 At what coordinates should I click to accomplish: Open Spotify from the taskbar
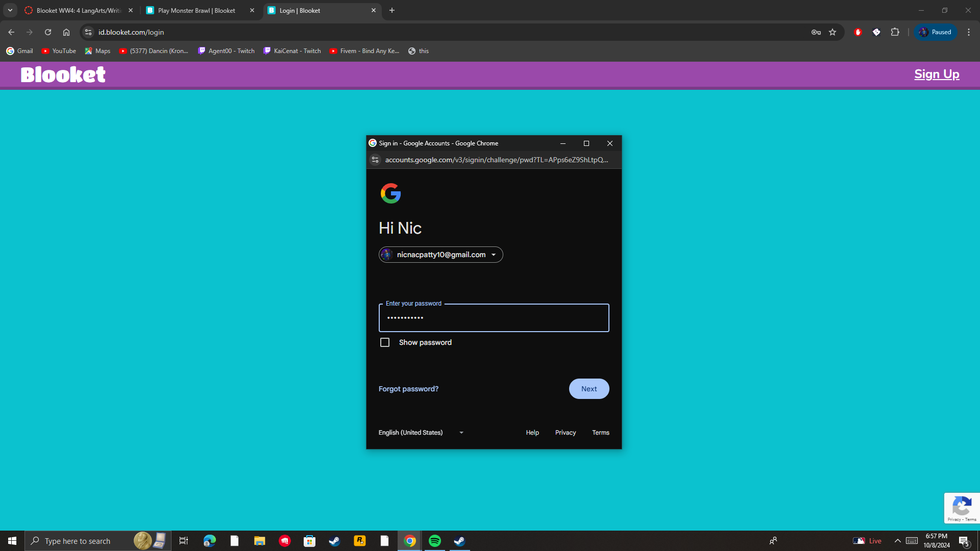pos(435,541)
